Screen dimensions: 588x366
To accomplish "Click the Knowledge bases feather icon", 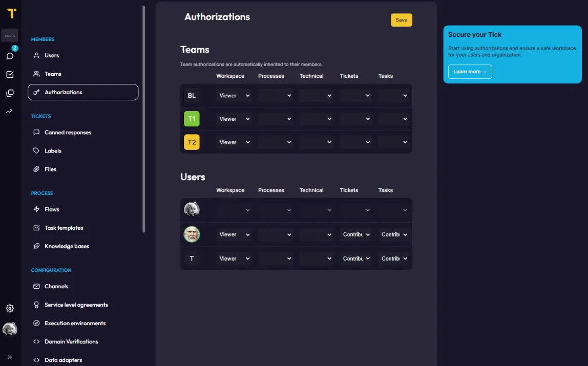I will 36,246.
